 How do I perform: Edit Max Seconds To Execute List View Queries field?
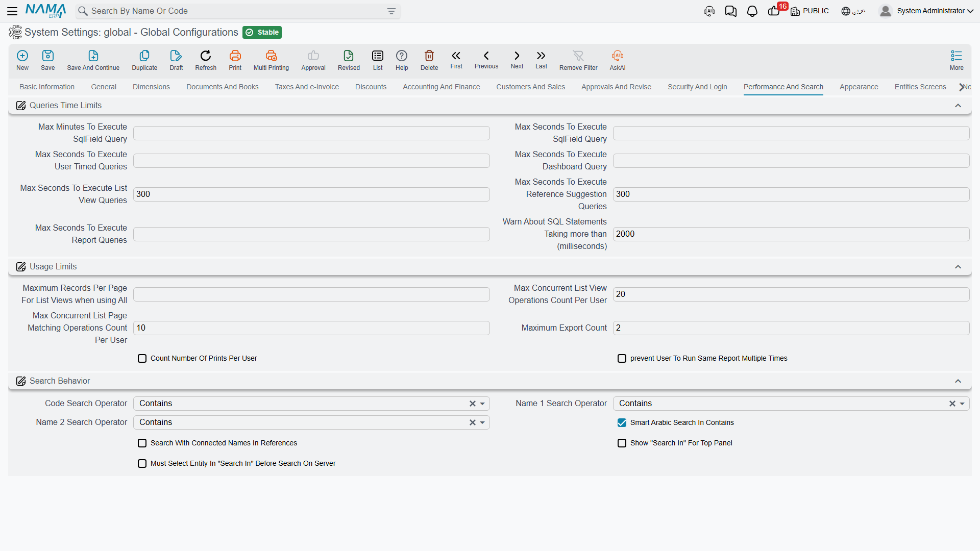pos(311,194)
